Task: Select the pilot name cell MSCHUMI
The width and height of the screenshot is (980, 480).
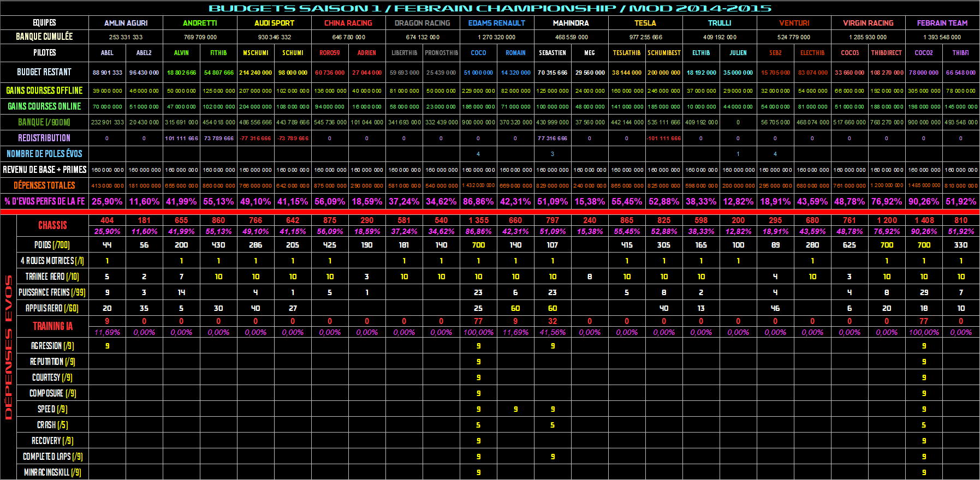Action: coord(256,53)
